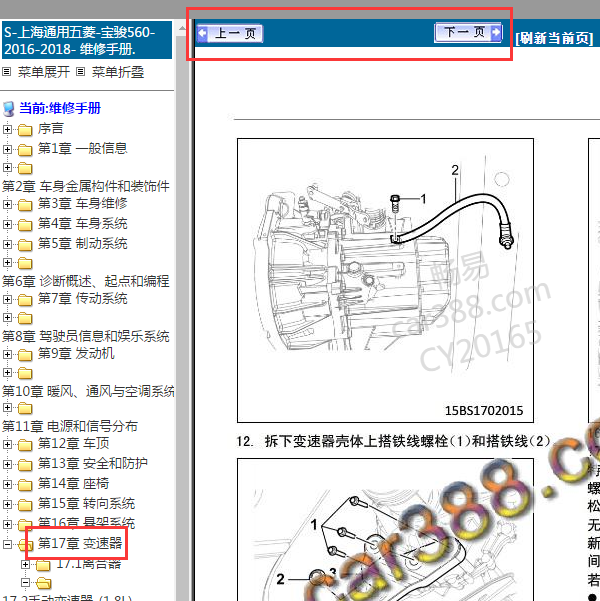
Task: Expand the 序言 tree node
Action: click(x=7, y=129)
